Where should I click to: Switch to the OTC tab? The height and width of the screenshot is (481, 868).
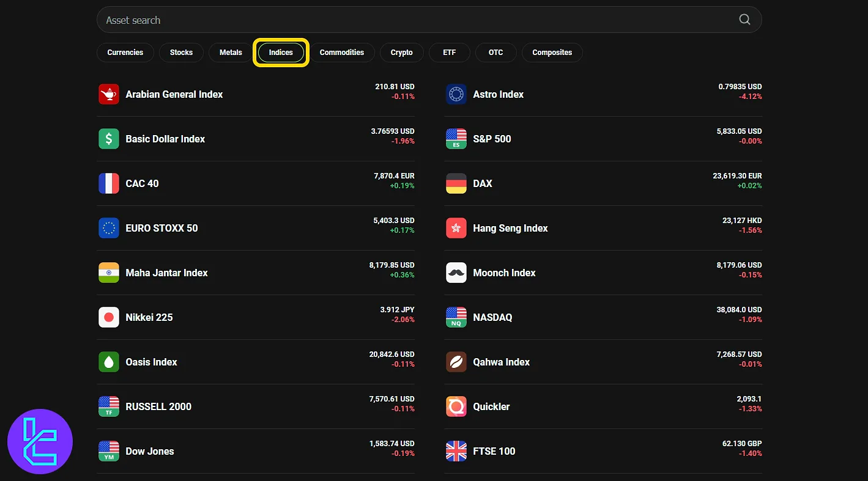(x=496, y=53)
